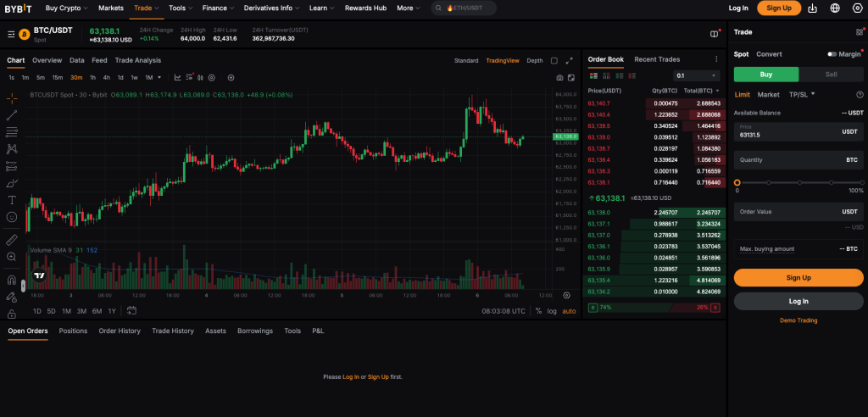Select the text annotation tool

[12, 200]
